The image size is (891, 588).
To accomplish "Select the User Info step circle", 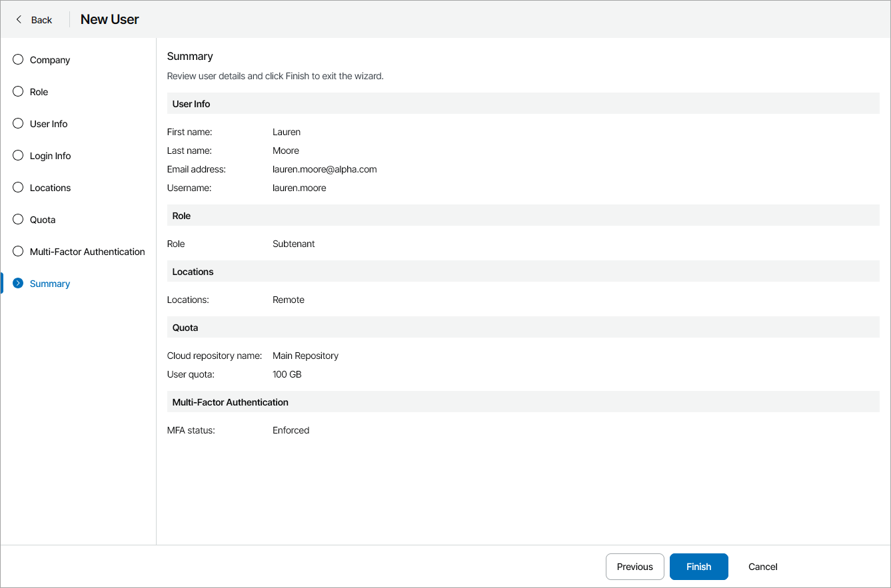I will (18, 124).
